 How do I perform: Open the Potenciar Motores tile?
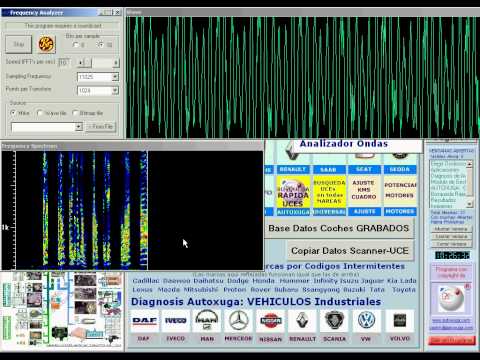(x=400, y=191)
